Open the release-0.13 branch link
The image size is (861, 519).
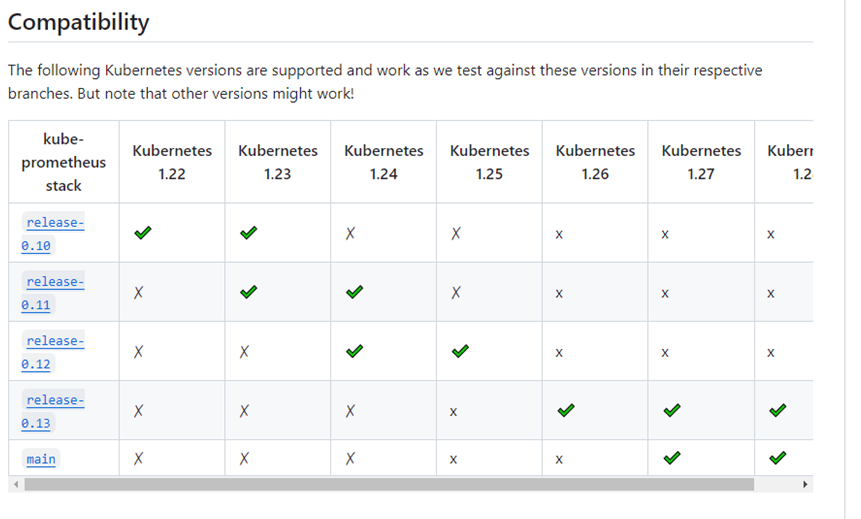tap(53, 411)
